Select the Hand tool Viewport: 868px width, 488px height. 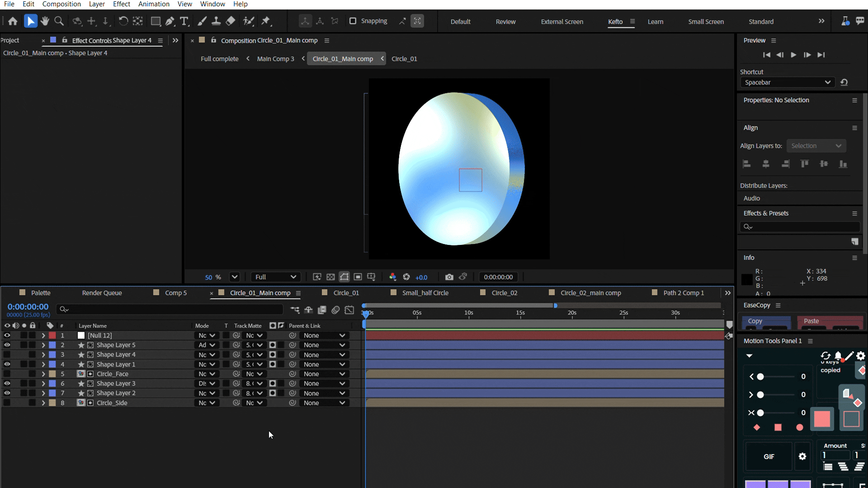tap(45, 21)
